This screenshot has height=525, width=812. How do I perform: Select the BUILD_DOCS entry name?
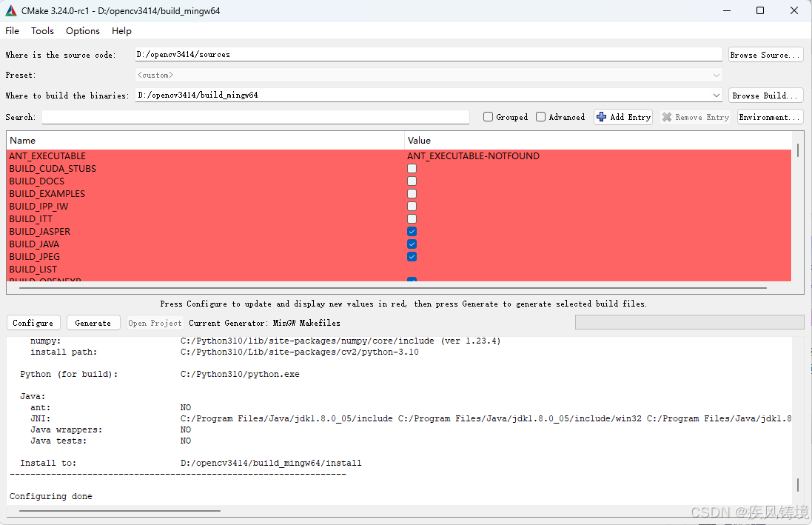37,181
